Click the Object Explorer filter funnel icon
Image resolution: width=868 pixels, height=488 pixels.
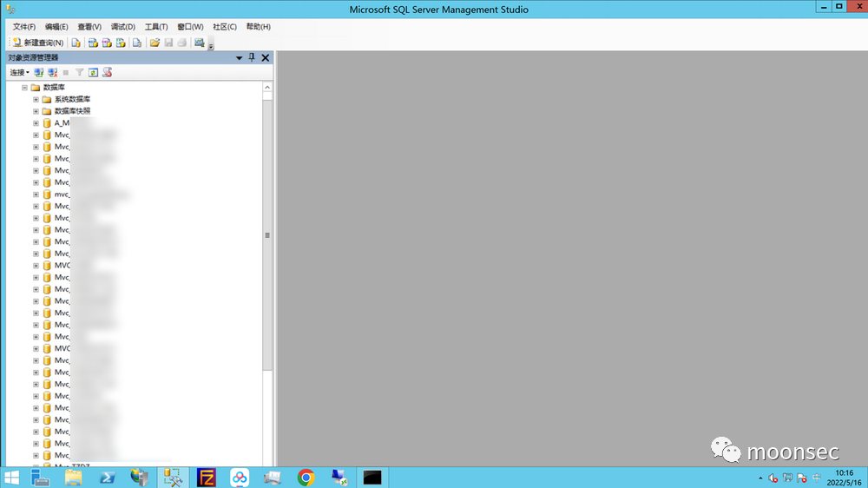80,73
